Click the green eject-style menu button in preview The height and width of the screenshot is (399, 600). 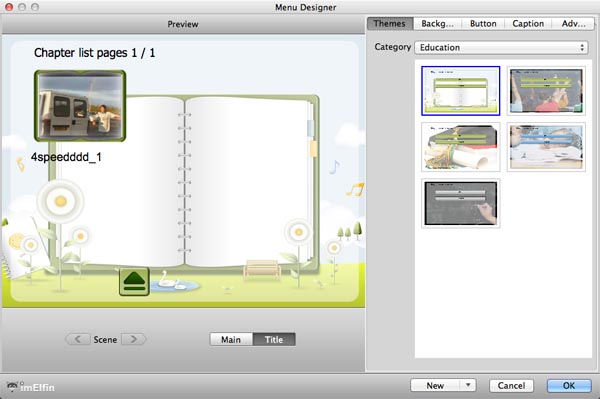(134, 281)
